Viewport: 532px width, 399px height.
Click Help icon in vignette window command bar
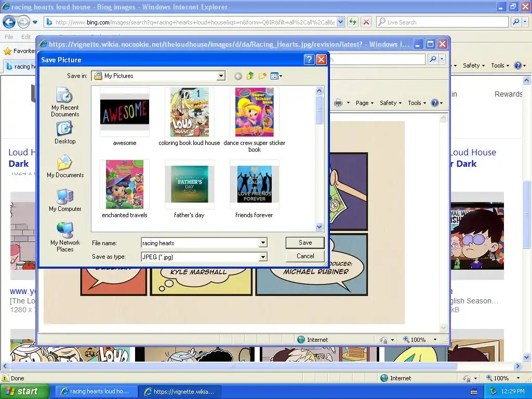point(435,103)
